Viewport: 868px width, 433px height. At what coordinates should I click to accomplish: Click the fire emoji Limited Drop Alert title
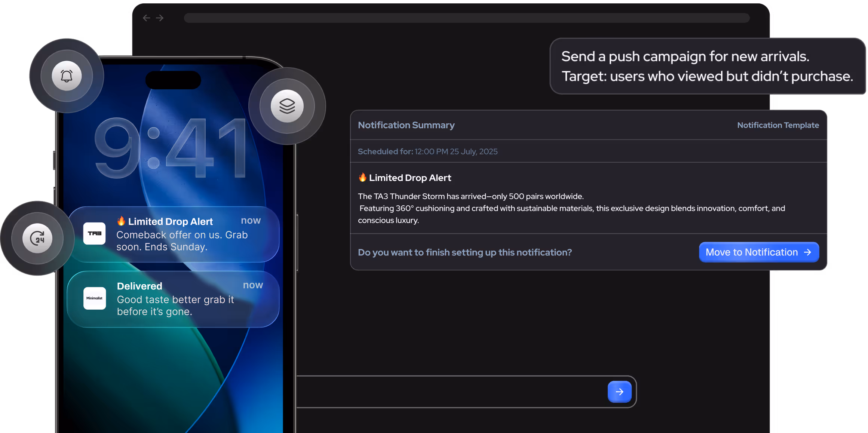(x=405, y=178)
